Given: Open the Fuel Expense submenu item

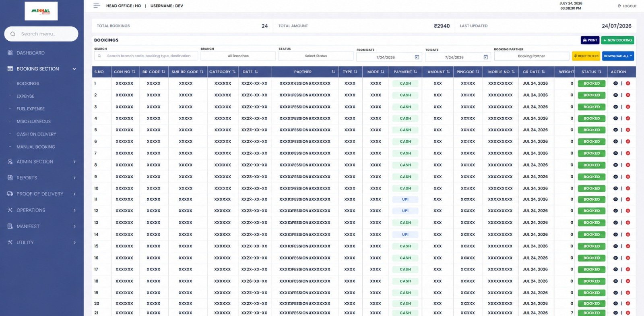Looking at the screenshot, I should click(x=31, y=109).
